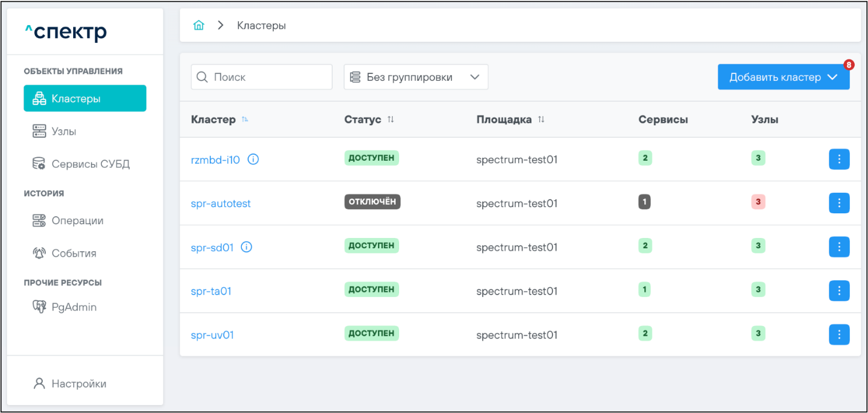Click sort icon next to Кластер header
Image resolution: width=868 pixels, height=413 pixels.
coord(245,120)
